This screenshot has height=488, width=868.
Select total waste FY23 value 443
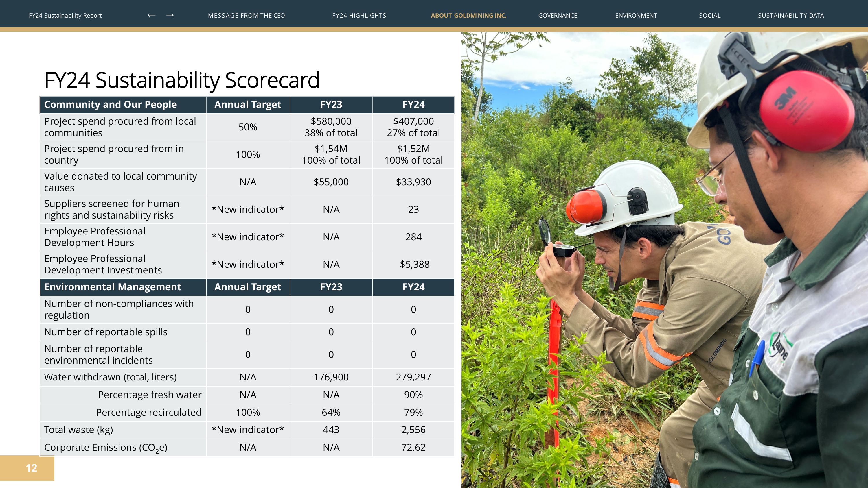tap(331, 430)
